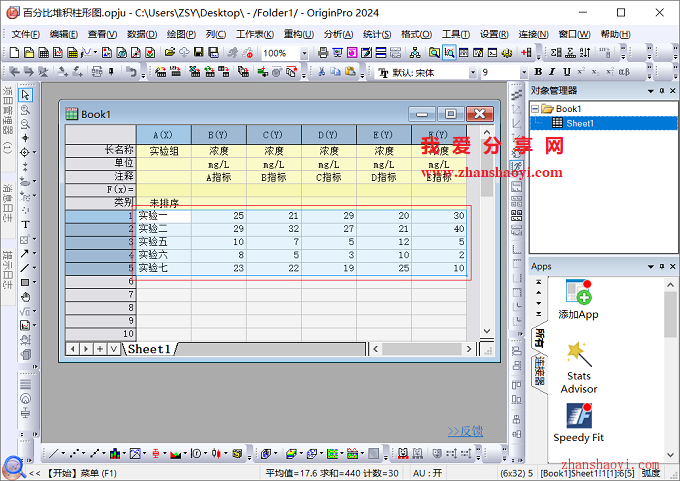Expand the column chart type dropdown arrow
680x481 pixels.
click(124, 454)
